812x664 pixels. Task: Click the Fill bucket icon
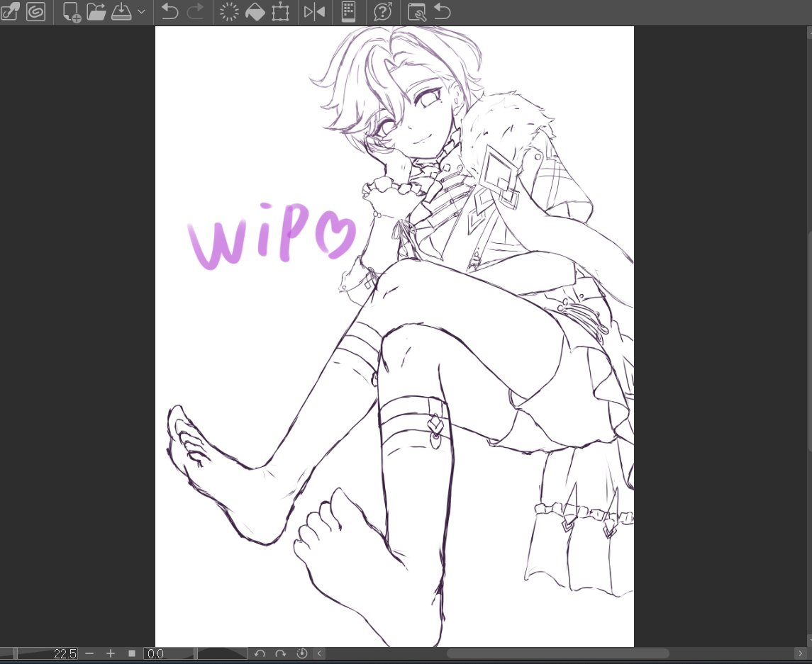255,11
